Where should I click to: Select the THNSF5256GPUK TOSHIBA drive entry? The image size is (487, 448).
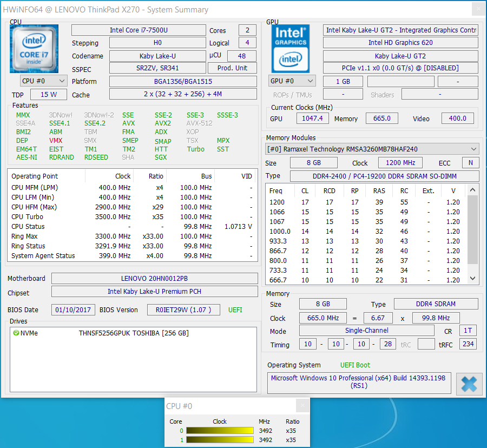134,333
